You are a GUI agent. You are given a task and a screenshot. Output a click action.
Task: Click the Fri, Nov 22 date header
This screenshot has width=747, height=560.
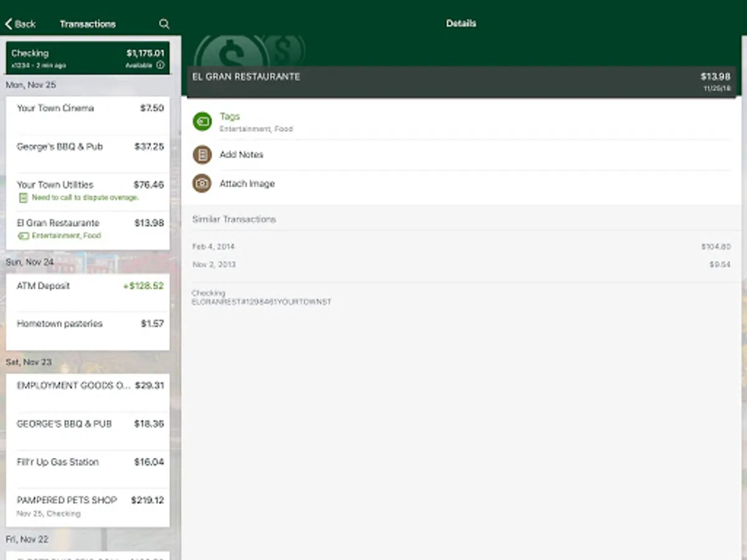click(x=27, y=539)
